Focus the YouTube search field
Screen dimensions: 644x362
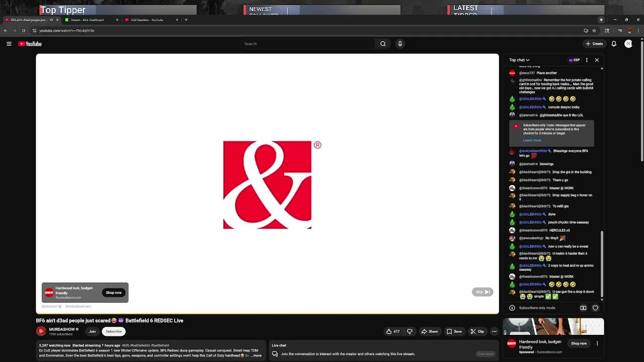[x=308, y=44]
